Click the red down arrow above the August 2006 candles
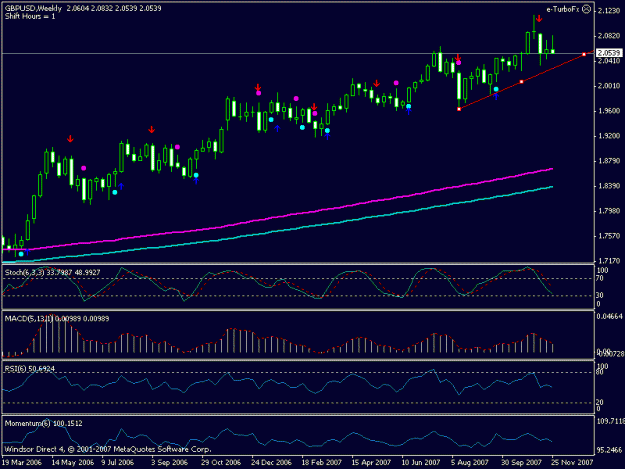This screenshot has width=625, height=469. 151,130
